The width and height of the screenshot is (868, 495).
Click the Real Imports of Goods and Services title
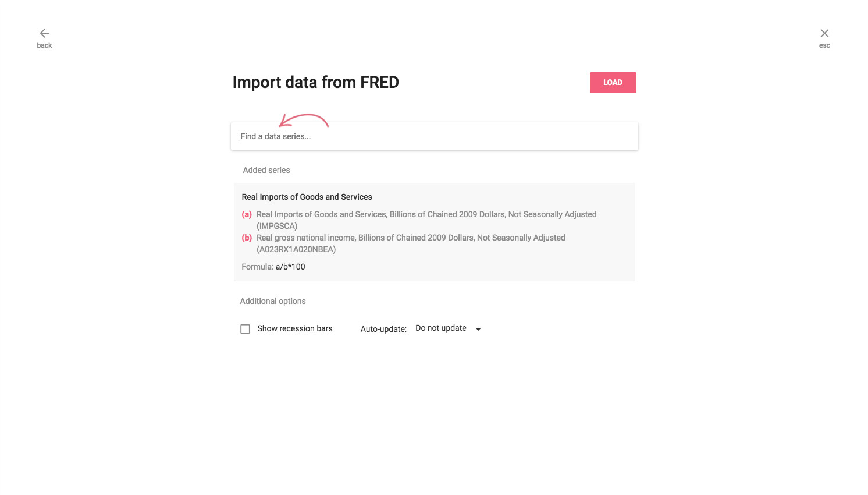(307, 197)
